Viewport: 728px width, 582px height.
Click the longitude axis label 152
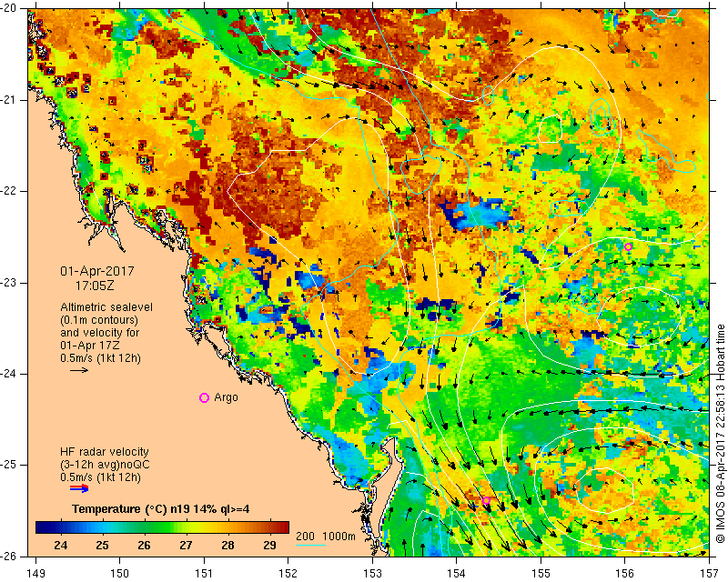pyautogui.click(x=288, y=573)
